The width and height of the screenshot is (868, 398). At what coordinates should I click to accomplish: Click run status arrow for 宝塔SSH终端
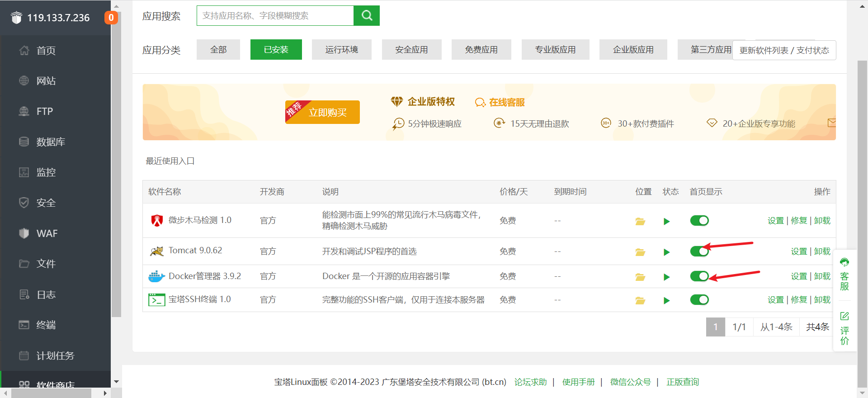666,300
